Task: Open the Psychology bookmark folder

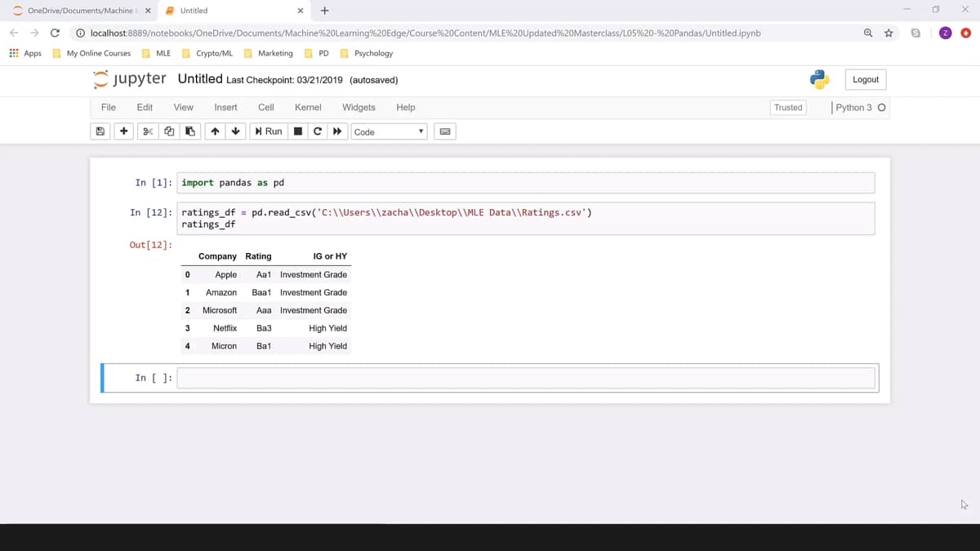Action: (367, 53)
